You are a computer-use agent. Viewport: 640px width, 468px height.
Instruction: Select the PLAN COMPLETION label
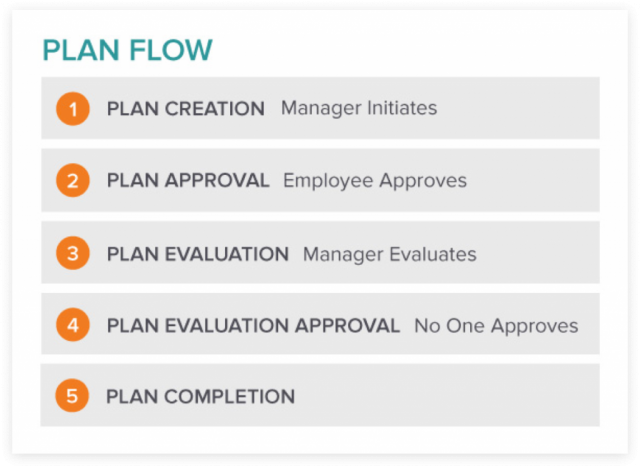click(200, 397)
